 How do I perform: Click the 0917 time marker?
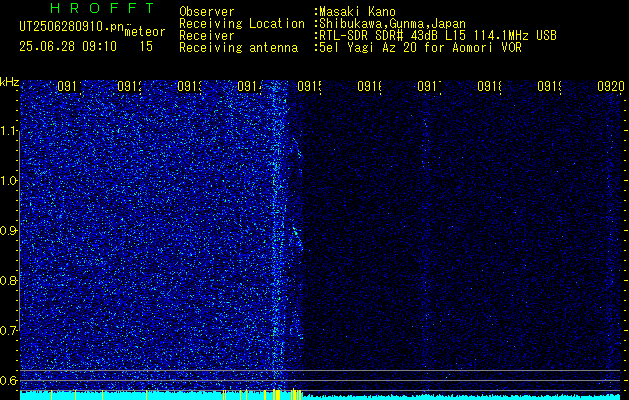coord(429,87)
